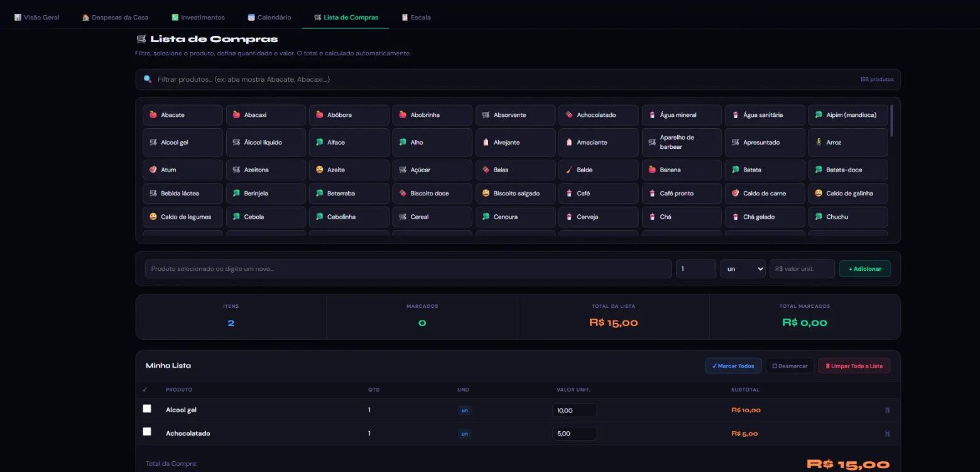
Task: Open the unit dropdown showing un
Action: click(x=743, y=269)
